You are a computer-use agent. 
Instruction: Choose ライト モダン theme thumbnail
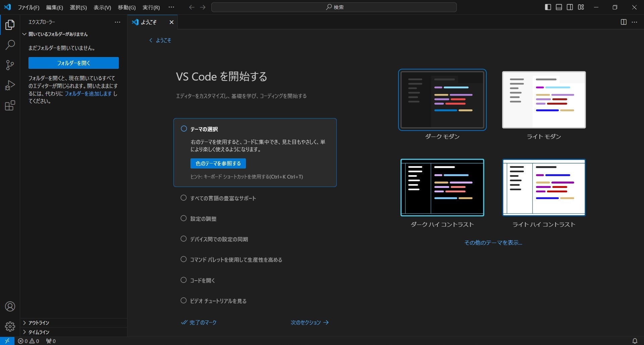(544, 100)
